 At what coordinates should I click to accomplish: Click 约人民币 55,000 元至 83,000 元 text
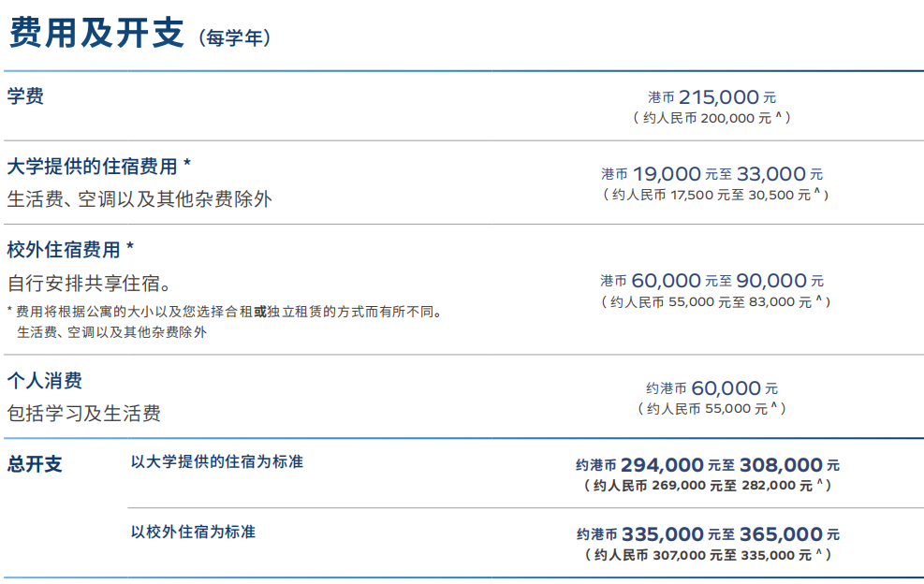(715, 301)
